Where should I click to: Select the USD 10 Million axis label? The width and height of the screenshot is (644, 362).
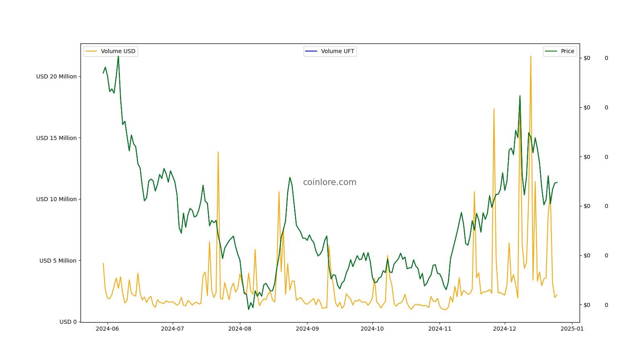[x=56, y=199]
